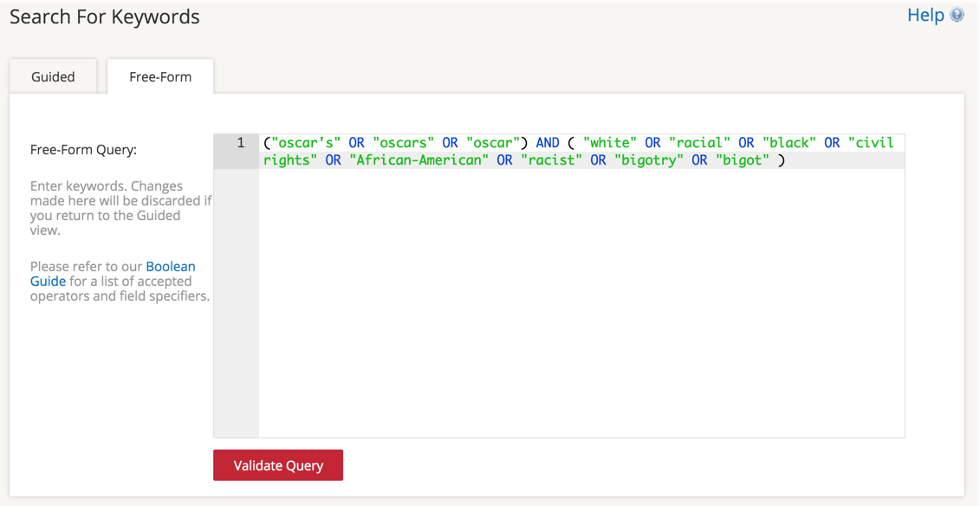Click the Validate Query button
980x506 pixels.
278,465
